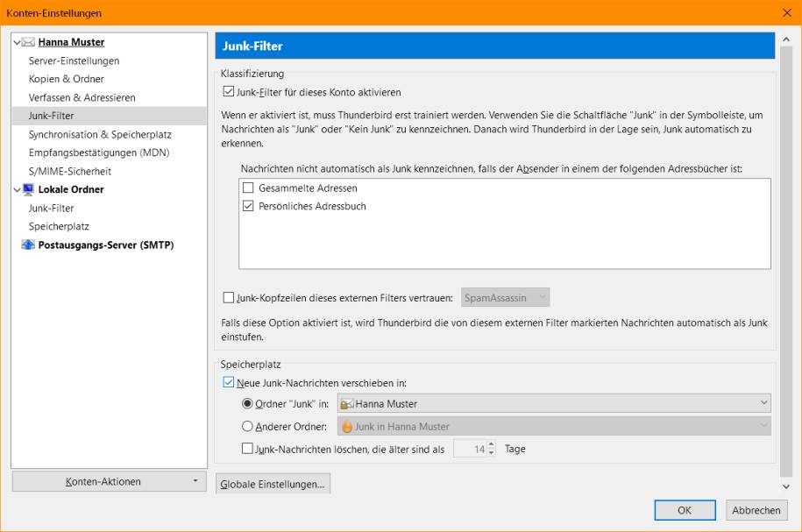Open Globale Einstellungen button

(x=273, y=484)
